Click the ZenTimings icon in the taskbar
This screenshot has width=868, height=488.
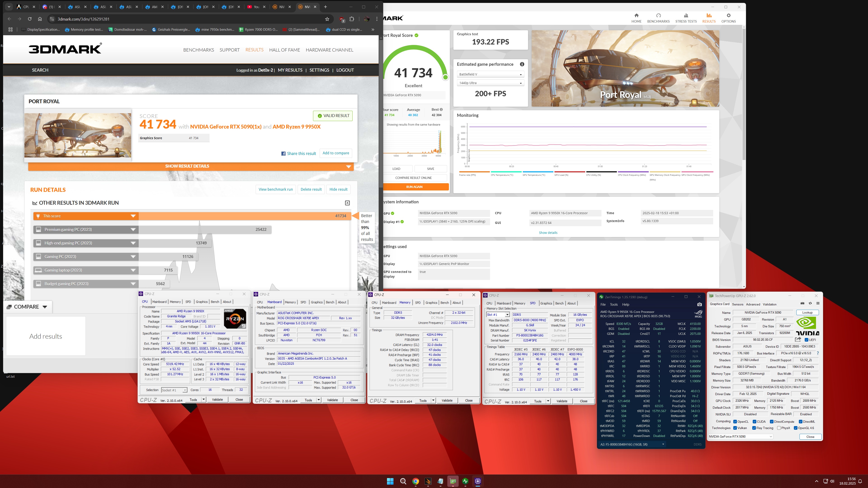[x=465, y=481]
